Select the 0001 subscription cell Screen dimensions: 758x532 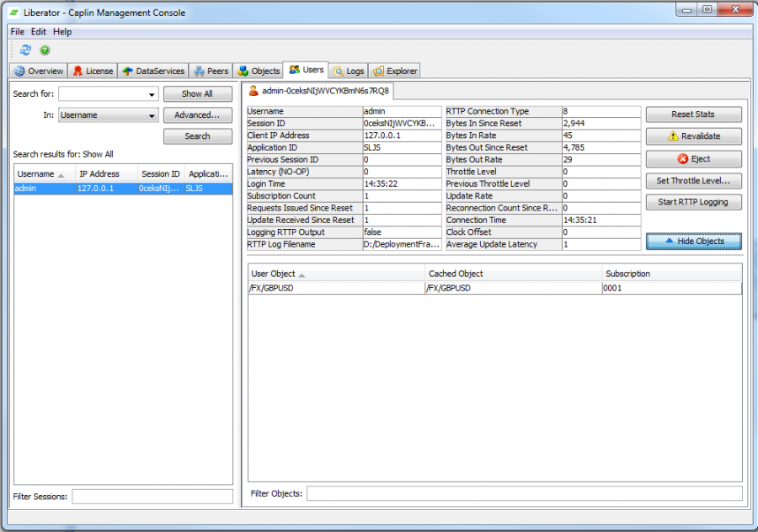[672, 288]
